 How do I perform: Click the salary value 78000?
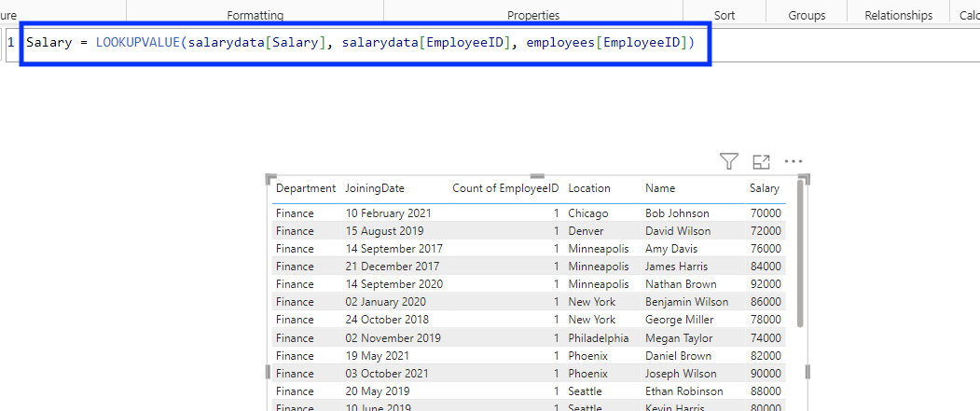[765, 319]
